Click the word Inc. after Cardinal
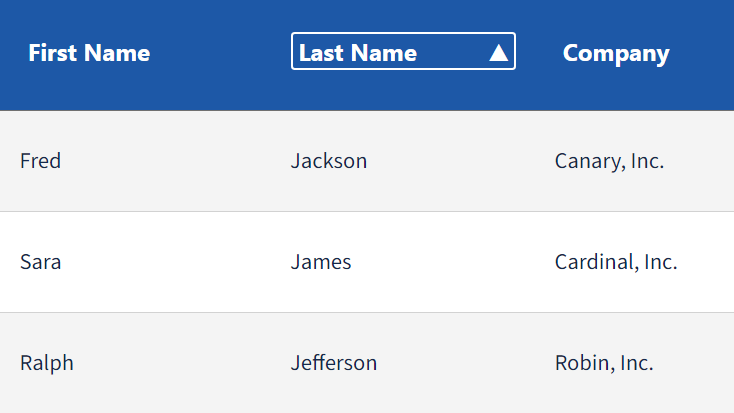Viewport: 734px width, 413px height. [x=661, y=262]
